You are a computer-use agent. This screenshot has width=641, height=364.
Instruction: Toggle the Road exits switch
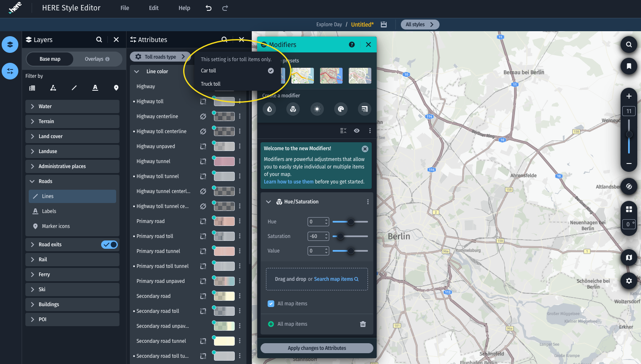[x=109, y=245]
